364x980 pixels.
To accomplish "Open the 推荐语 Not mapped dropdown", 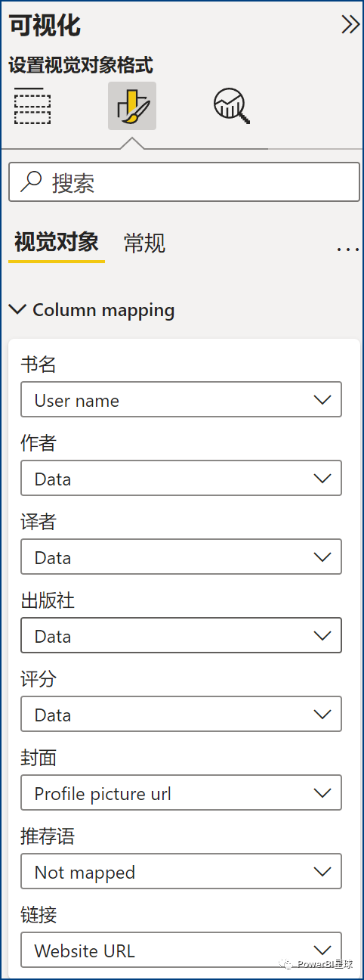I will 181,872.
